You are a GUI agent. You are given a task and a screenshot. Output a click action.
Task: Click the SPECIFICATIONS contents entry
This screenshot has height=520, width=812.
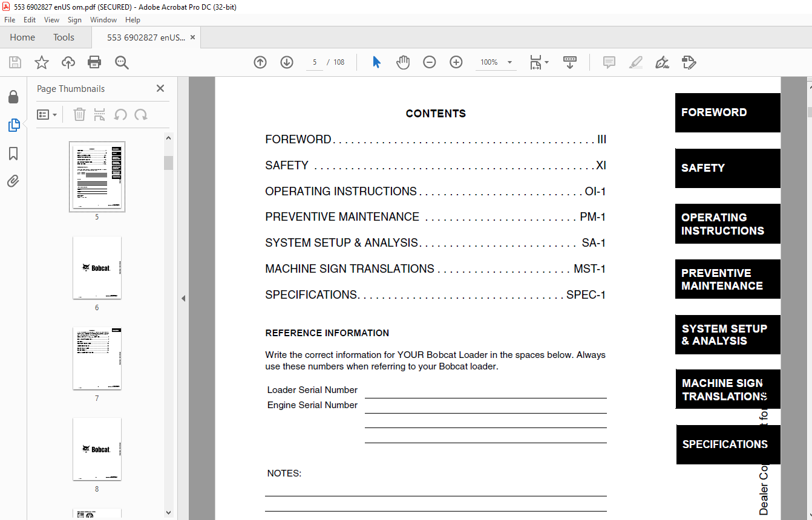click(x=436, y=295)
